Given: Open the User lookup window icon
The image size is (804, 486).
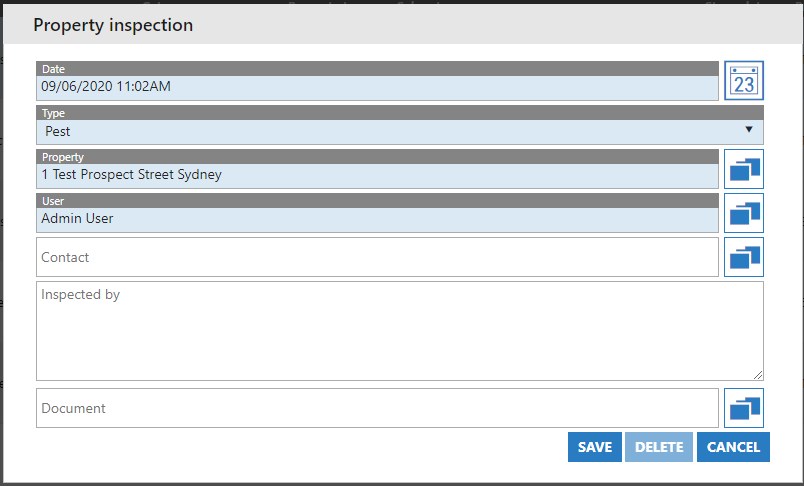Looking at the screenshot, I should pyautogui.click(x=743, y=213).
